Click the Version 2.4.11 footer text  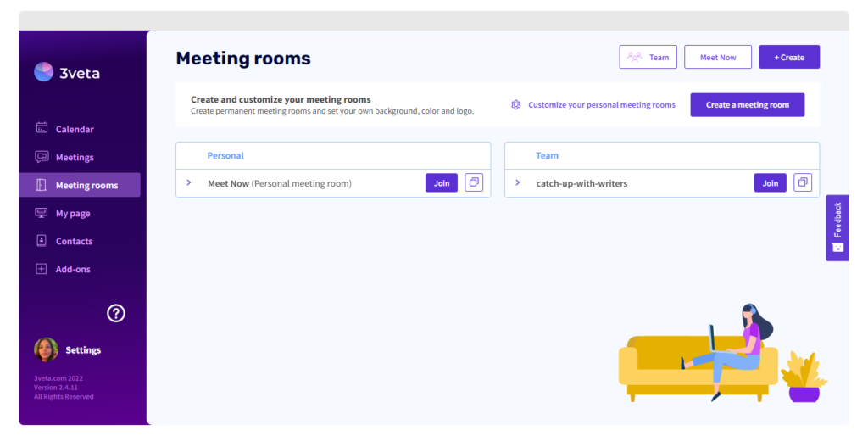click(56, 388)
